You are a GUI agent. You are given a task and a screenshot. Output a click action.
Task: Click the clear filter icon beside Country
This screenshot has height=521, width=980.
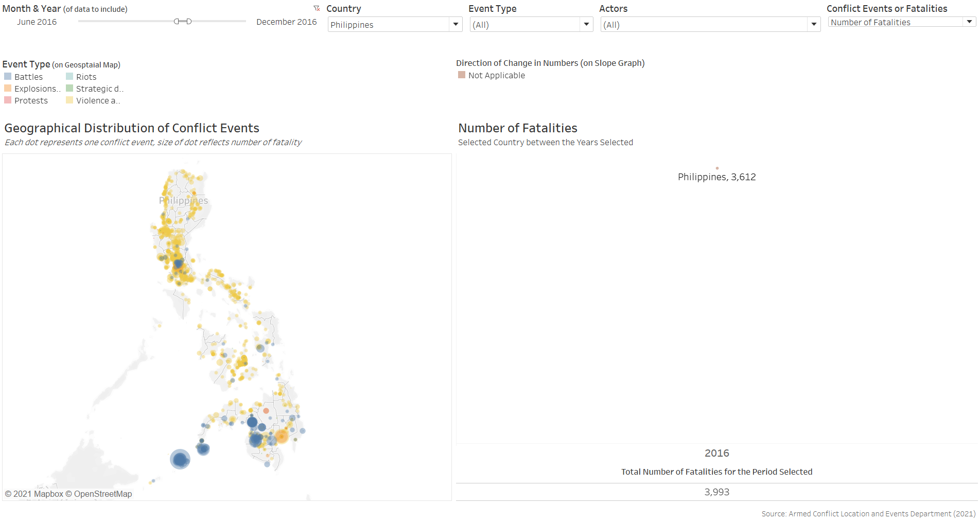[317, 8]
